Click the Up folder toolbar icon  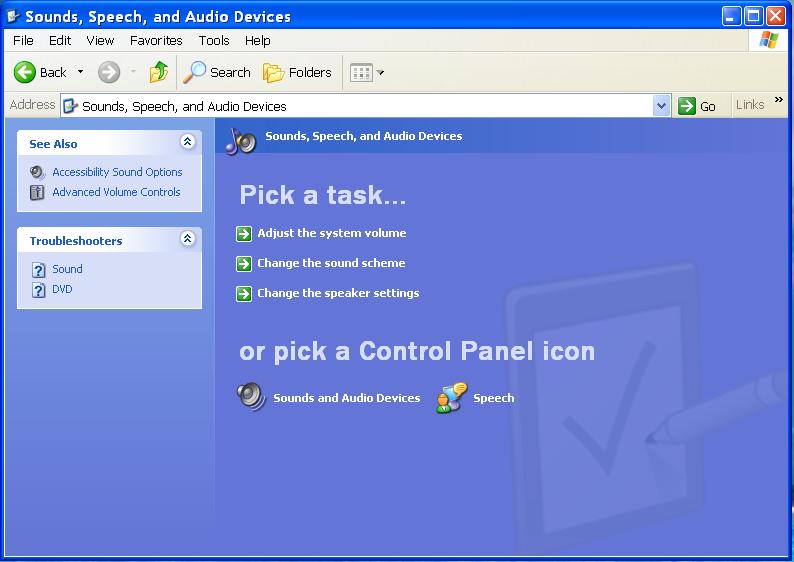[x=158, y=72]
